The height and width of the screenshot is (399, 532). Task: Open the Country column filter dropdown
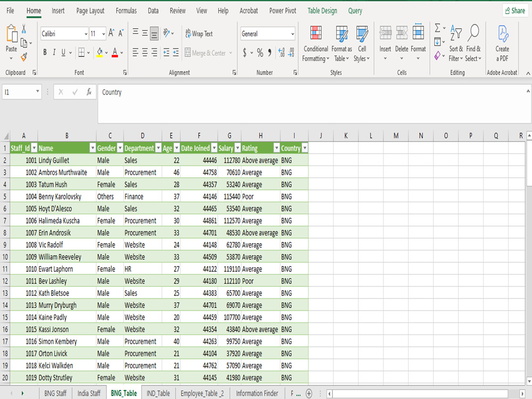point(305,148)
